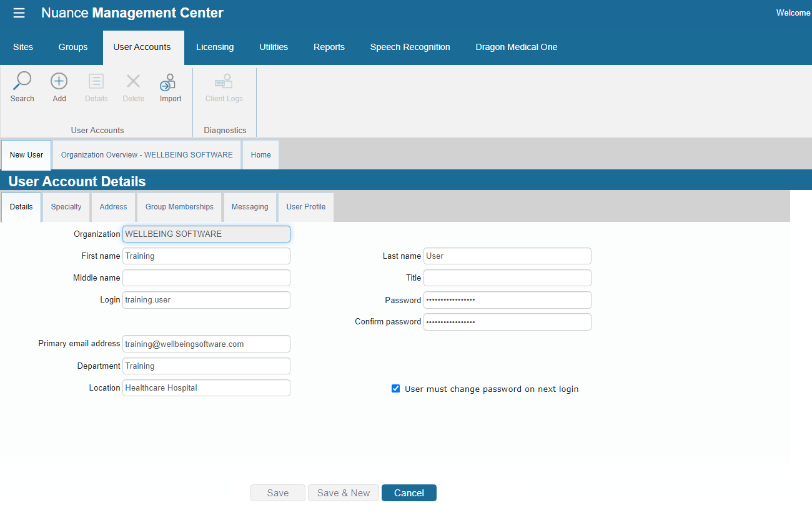Click the Last name field
Viewport: 812px width, 525px height.
pos(507,256)
